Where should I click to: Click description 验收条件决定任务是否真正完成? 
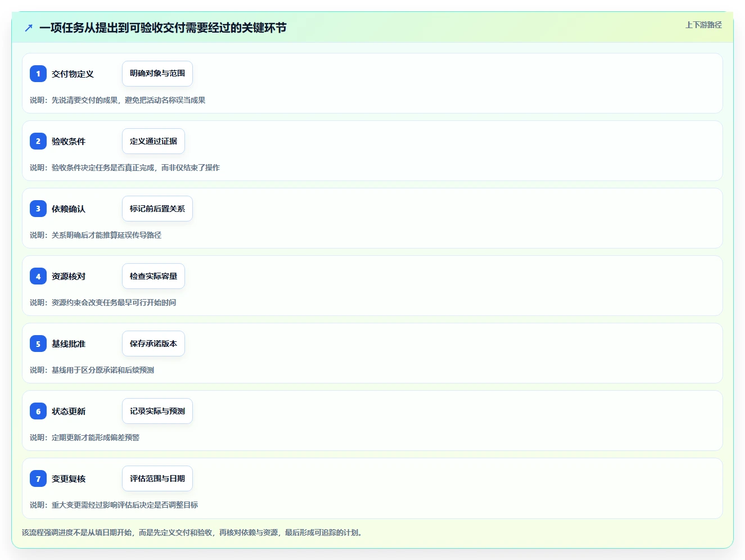click(125, 168)
